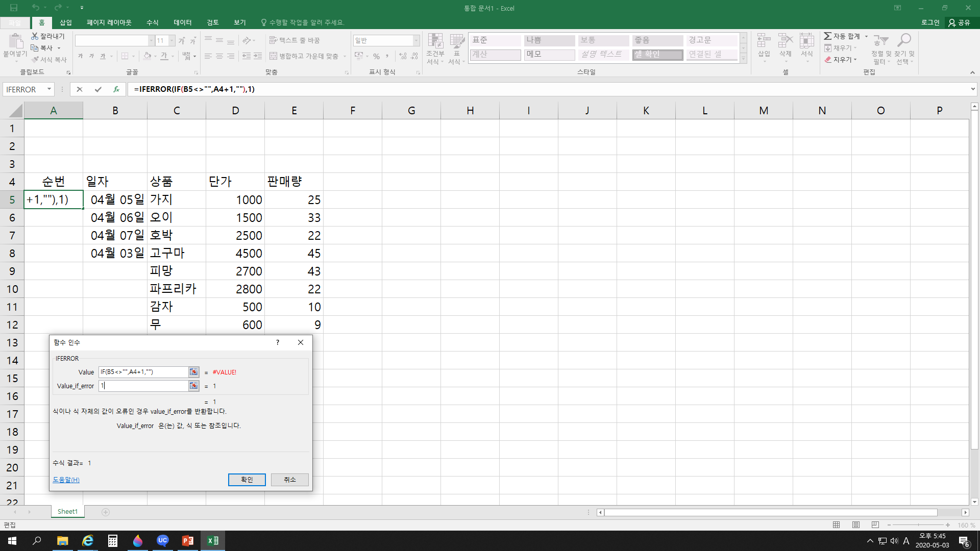Switch to Normal view in status bar
This screenshot has height=551, width=980.
(836, 525)
